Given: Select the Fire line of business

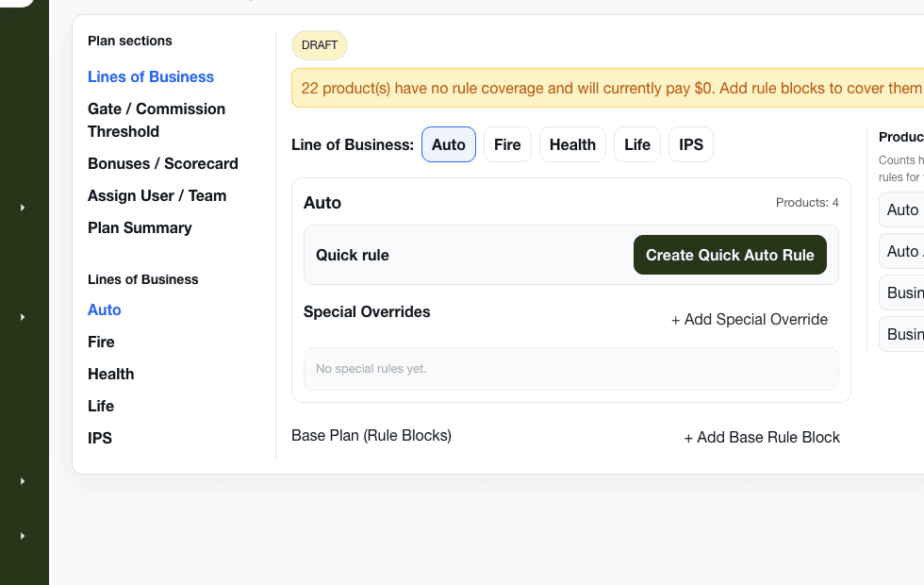Looking at the screenshot, I should [507, 144].
